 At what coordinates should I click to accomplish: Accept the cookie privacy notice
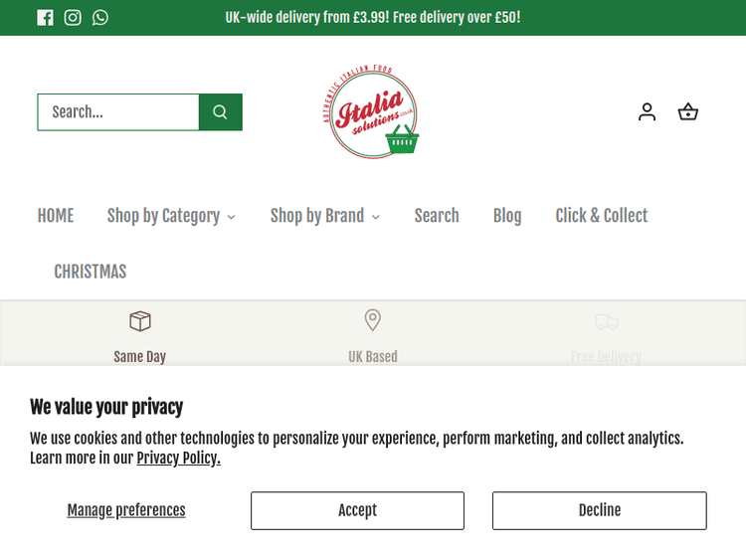tap(357, 510)
